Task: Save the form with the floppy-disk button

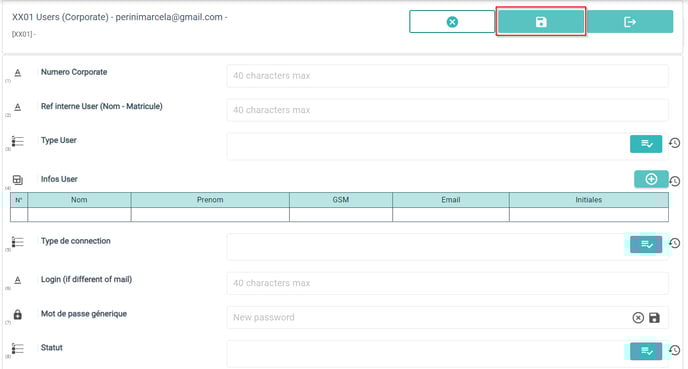Action: coord(541,22)
